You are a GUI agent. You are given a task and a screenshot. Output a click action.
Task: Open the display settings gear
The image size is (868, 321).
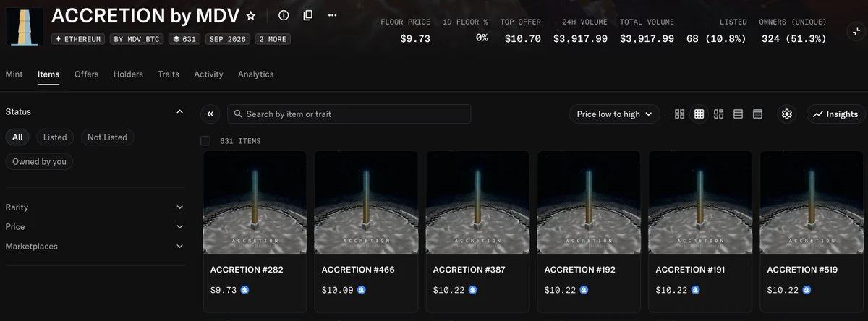click(787, 114)
